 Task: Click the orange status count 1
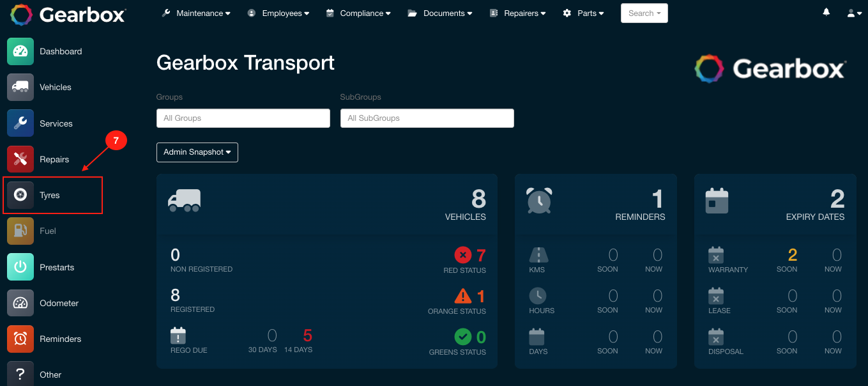[x=481, y=297]
